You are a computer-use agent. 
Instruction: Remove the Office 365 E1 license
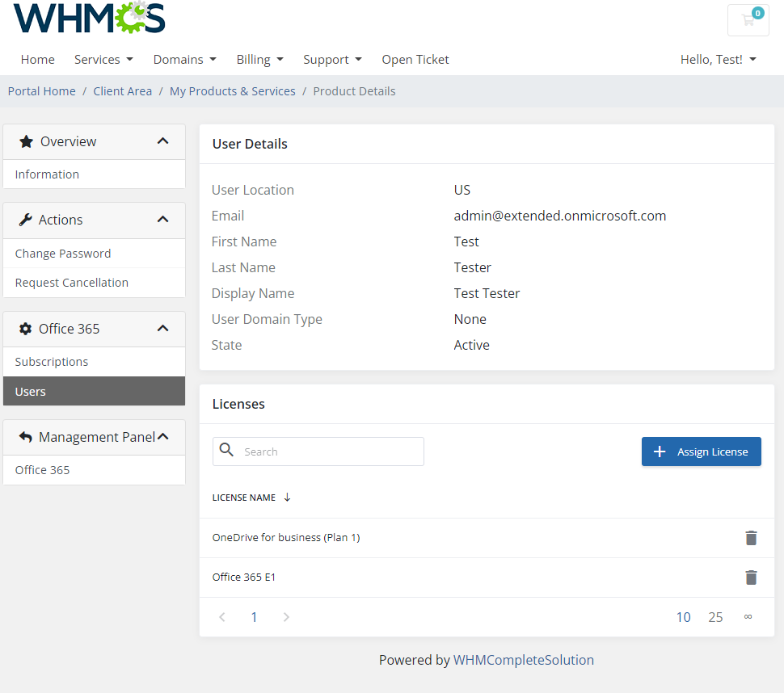[x=751, y=577]
